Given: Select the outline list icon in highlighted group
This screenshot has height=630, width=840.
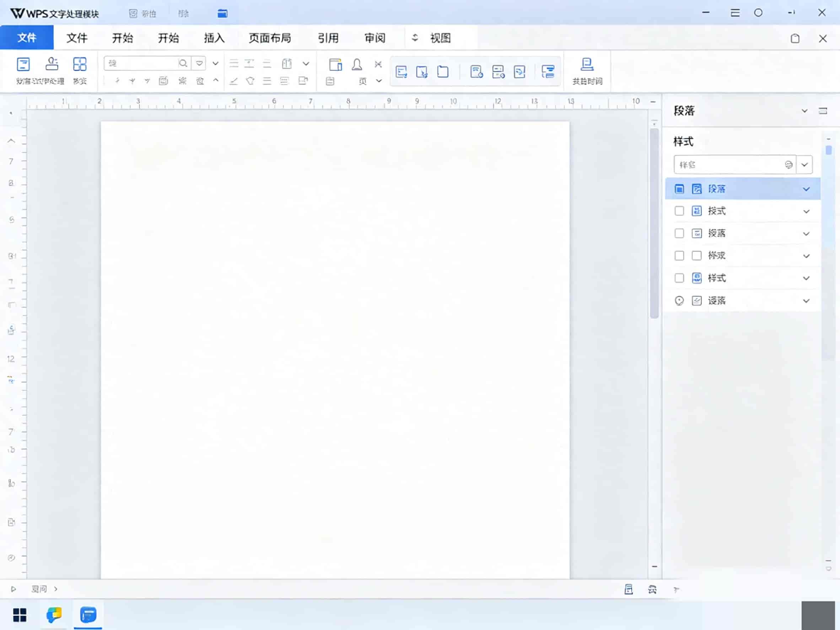Looking at the screenshot, I should click(548, 71).
